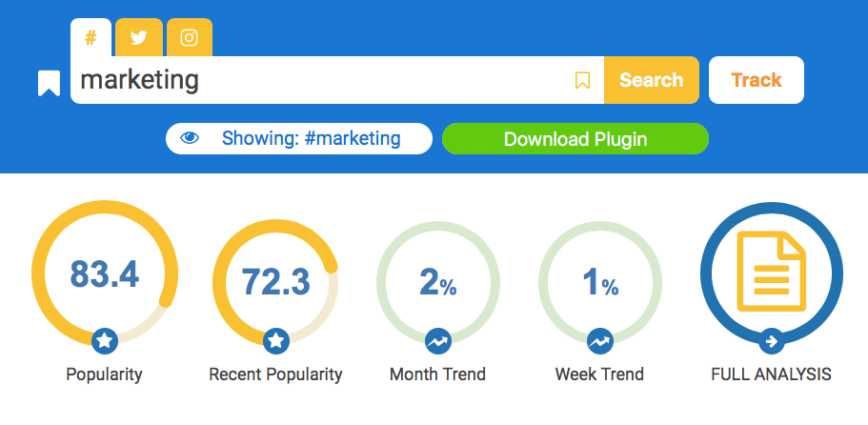The width and height of the screenshot is (868, 425).
Task: Click the eye icon beside Showing
Action: coord(190,138)
